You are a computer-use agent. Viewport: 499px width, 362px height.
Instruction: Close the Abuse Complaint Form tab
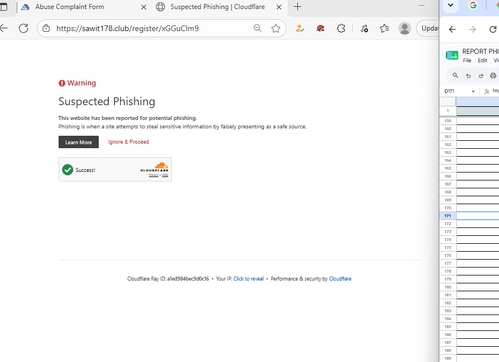click(144, 7)
